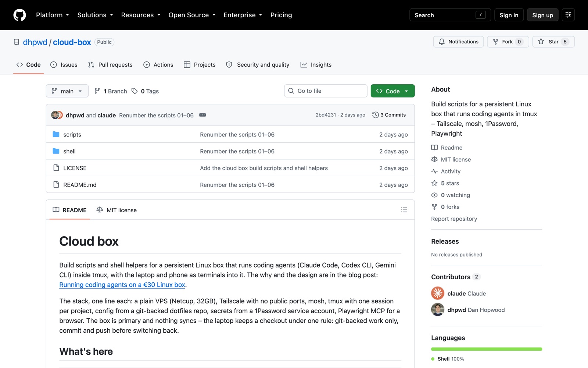Click the Languages Shell progress bar
The image size is (588, 368).
[487, 349]
